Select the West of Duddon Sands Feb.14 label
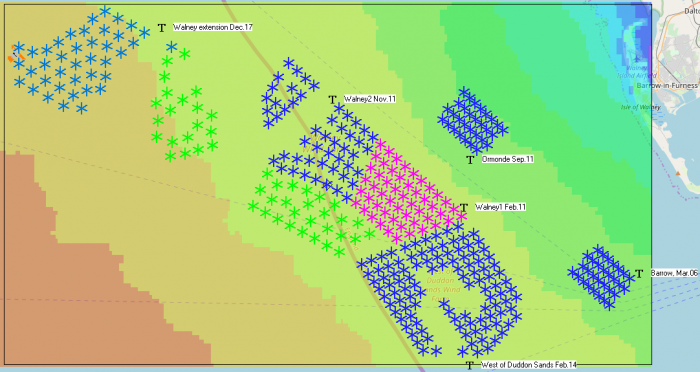The width and height of the screenshot is (700, 372). point(529,365)
